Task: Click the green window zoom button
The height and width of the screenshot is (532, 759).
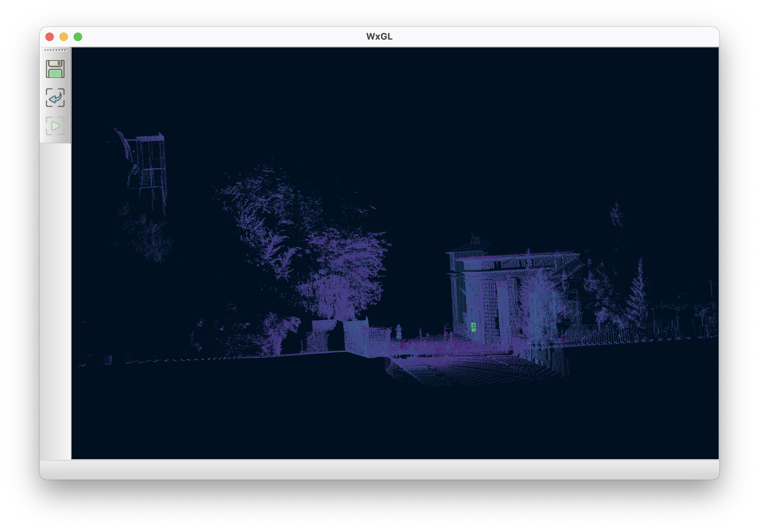Action: click(x=78, y=37)
